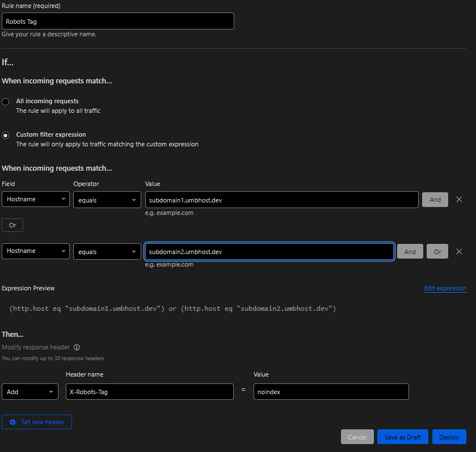Click And button on the subdomain2 row
Viewport: 476px width, 452px height.
point(410,251)
